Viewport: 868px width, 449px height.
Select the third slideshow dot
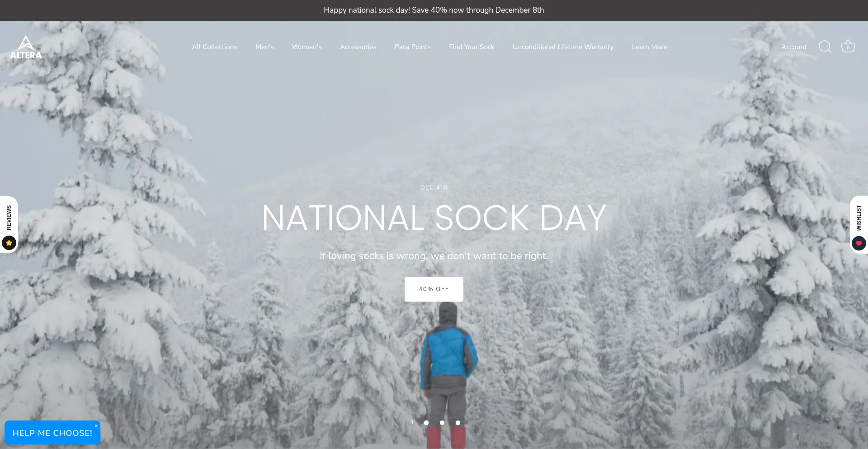tap(442, 423)
